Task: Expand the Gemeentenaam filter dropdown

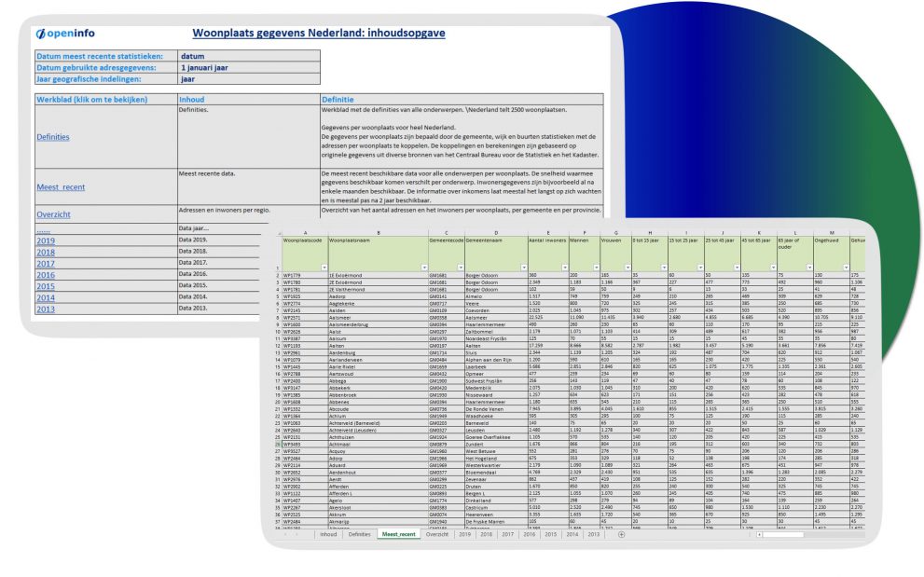Action: [524, 268]
